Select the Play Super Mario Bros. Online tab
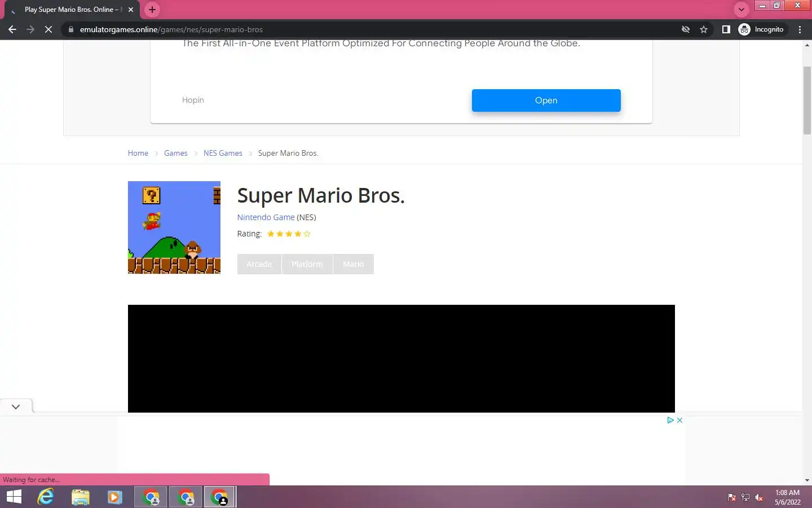This screenshot has height=508, width=812. (x=72, y=10)
